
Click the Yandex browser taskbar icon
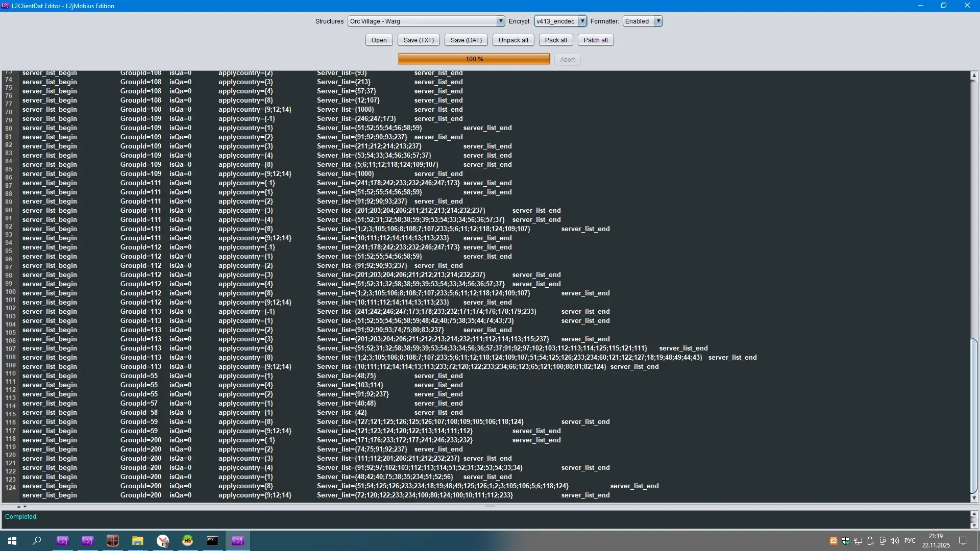(x=163, y=541)
